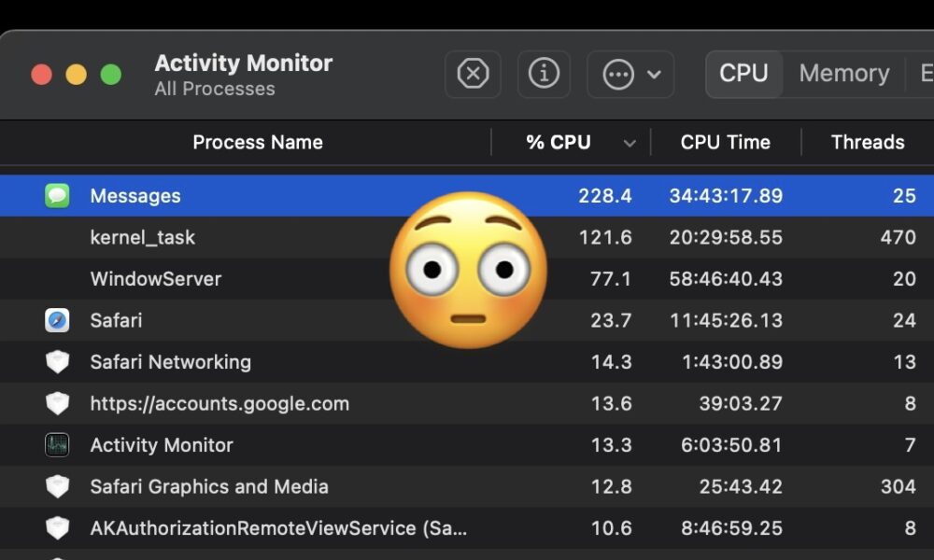Screen dimensions: 934x560
Task: Click the Activity Monitor row icon
Action: pyautogui.click(x=57, y=444)
